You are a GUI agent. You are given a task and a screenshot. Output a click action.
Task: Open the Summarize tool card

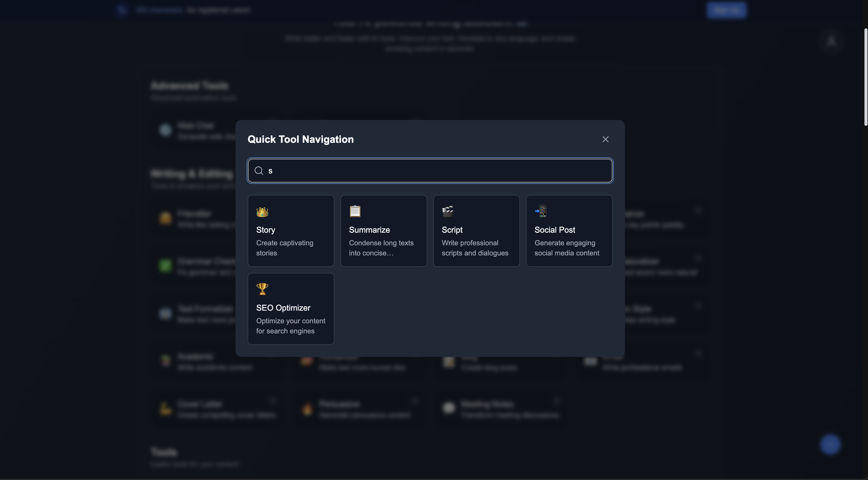point(384,231)
